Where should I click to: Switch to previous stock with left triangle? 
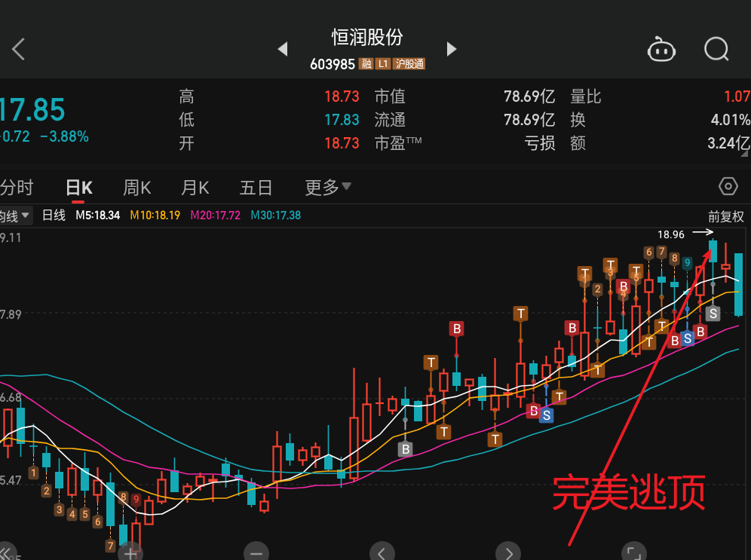pyautogui.click(x=283, y=49)
